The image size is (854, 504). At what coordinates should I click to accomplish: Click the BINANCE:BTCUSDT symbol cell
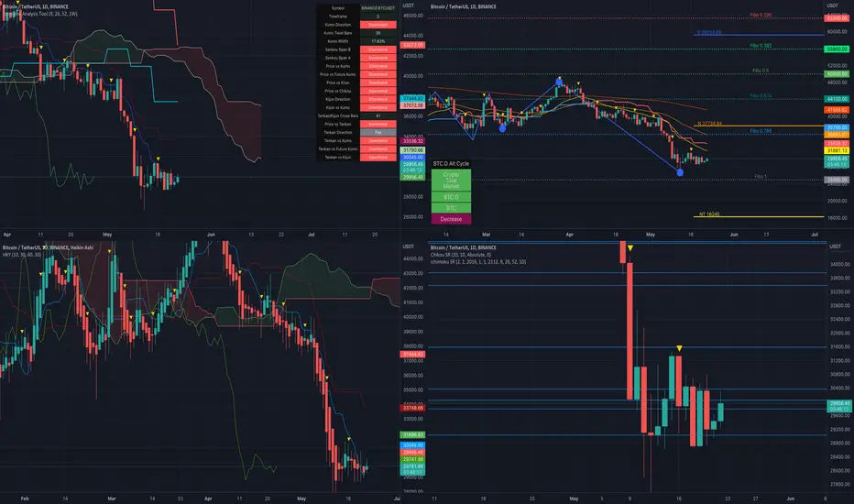378,8
